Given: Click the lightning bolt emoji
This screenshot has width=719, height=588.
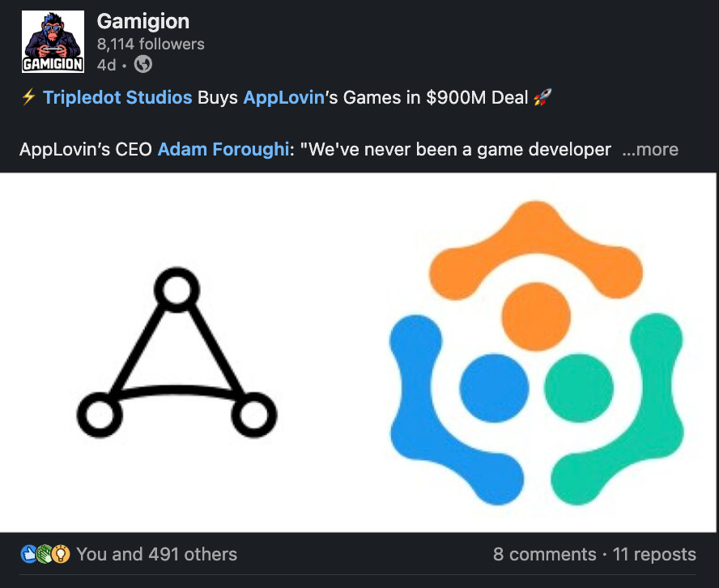Looking at the screenshot, I should pos(28,97).
